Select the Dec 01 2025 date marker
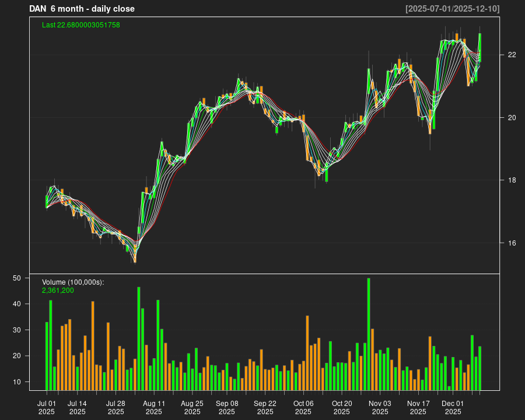Screen dimensions: 525x420 [x=453, y=407]
